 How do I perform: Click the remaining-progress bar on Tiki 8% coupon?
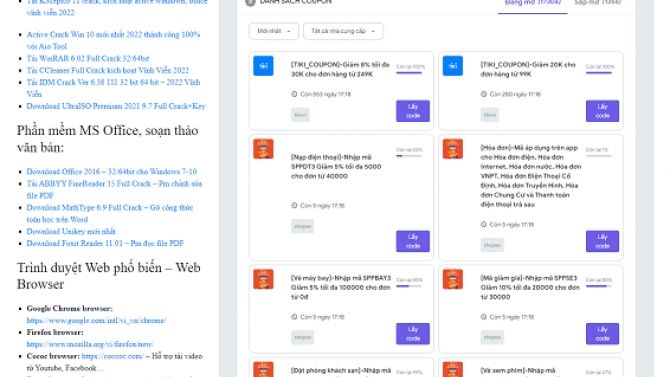click(x=409, y=73)
